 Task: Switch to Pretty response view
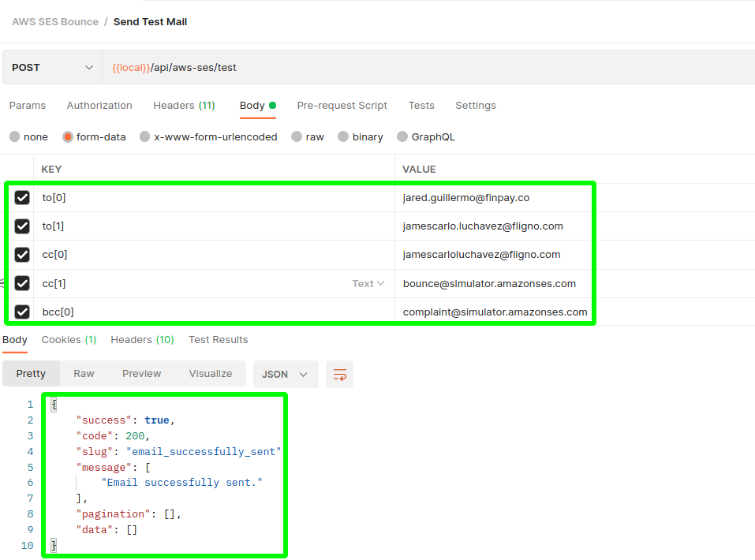click(x=31, y=374)
